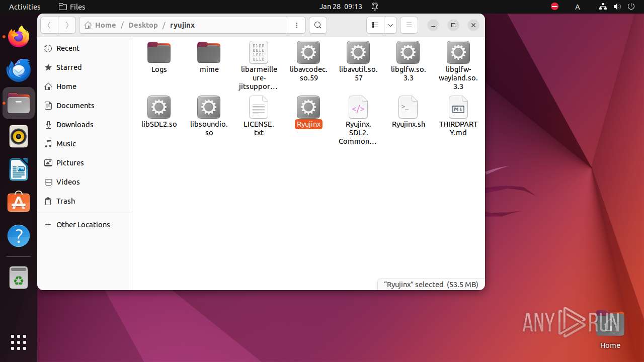Open Rhythmbox from the dock
Screen dimensions: 644x362
click(19, 136)
